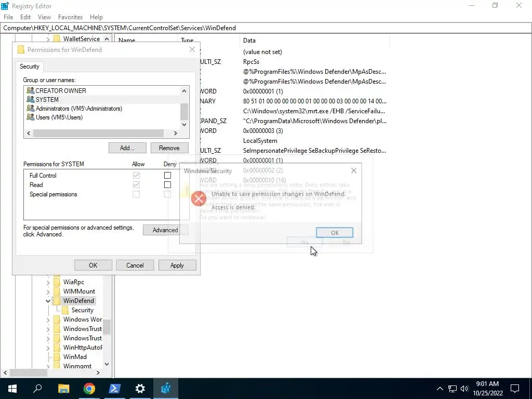
Task: Expand the Winmgmt tree node
Action: pos(48,366)
